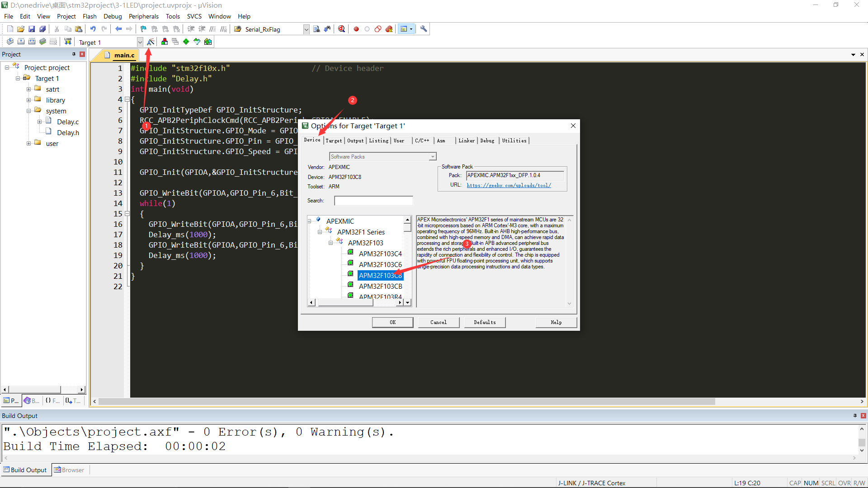
Task: Open the Software Packs combo box
Action: coord(382,156)
